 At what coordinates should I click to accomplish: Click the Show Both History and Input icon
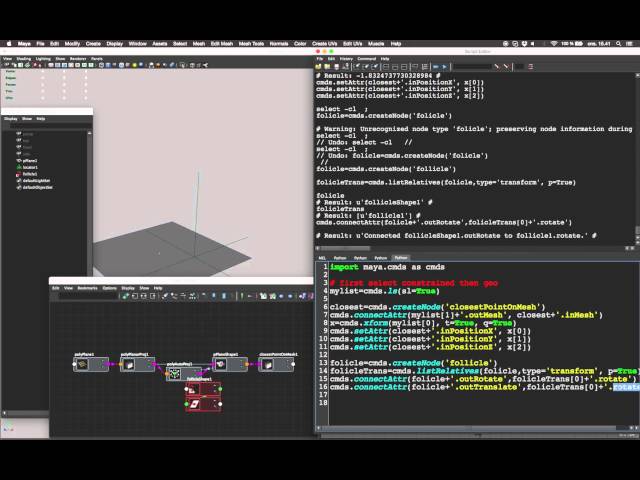click(404, 67)
